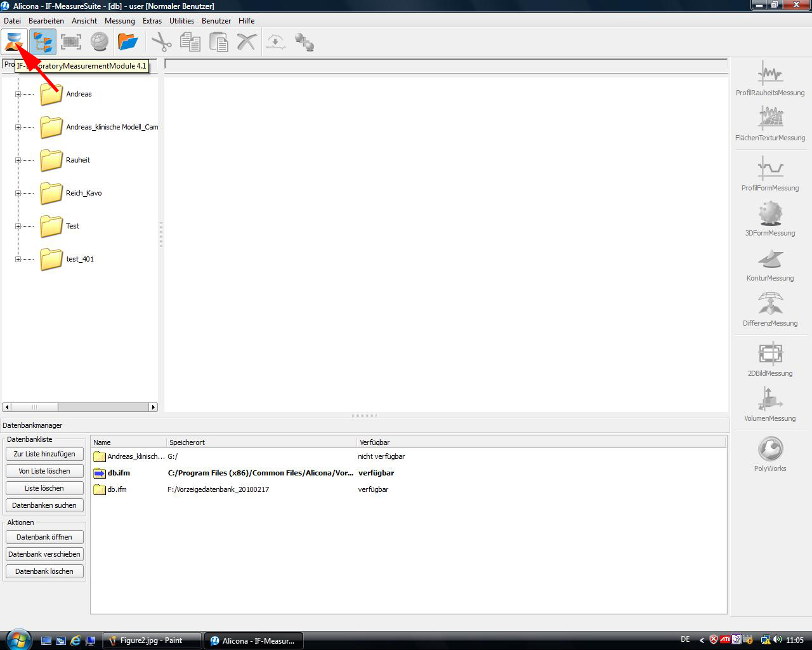Click the X delete toolbar icon
The height and width of the screenshot is (650, 812).
coord(246,42)
